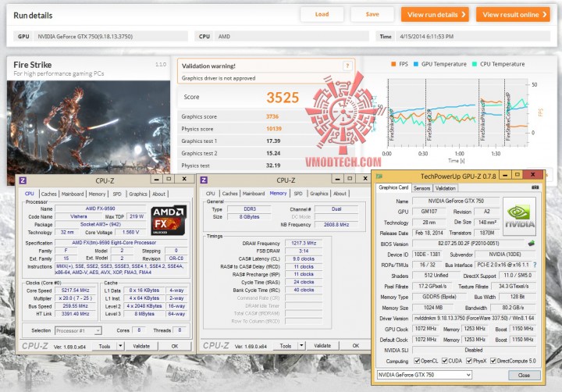
Task: Open the GPU selection dropdown in GPU-Z
Action: click(x=425, y=375)
